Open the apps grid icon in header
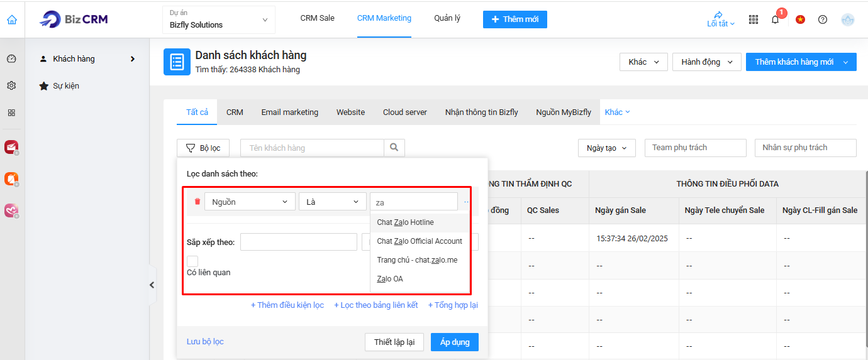The height and width of the screenshot is (360, 868). point(754,19)
